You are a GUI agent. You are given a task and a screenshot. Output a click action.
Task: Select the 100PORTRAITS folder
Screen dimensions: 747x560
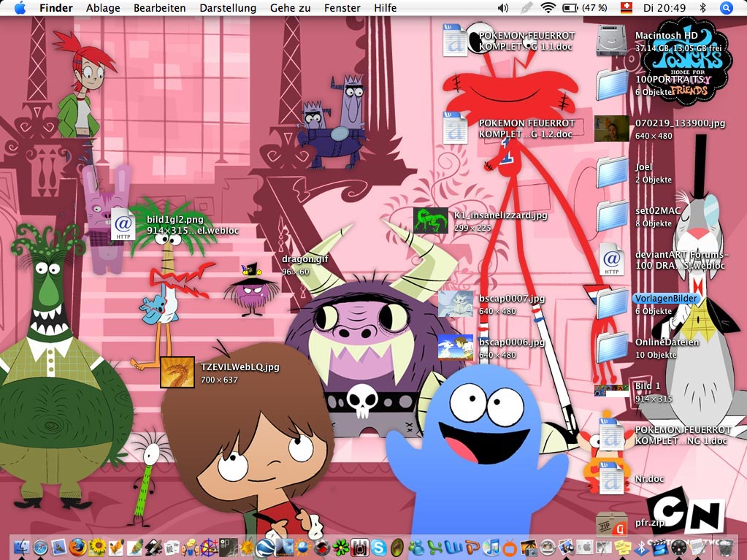(612, 85)
